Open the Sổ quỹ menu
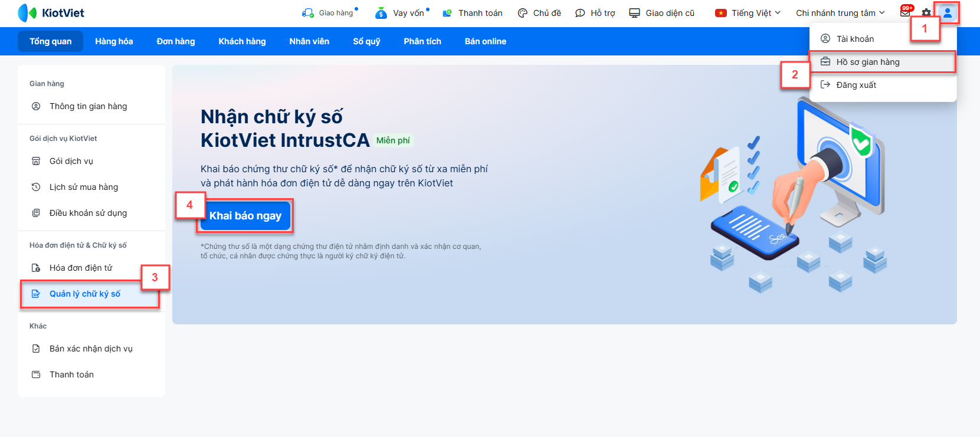This screenshot has width=980, height=437. (366, 41)
